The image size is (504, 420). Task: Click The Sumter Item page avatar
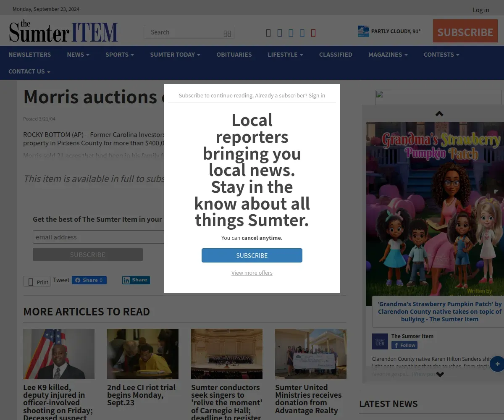[x=380, y=341]
